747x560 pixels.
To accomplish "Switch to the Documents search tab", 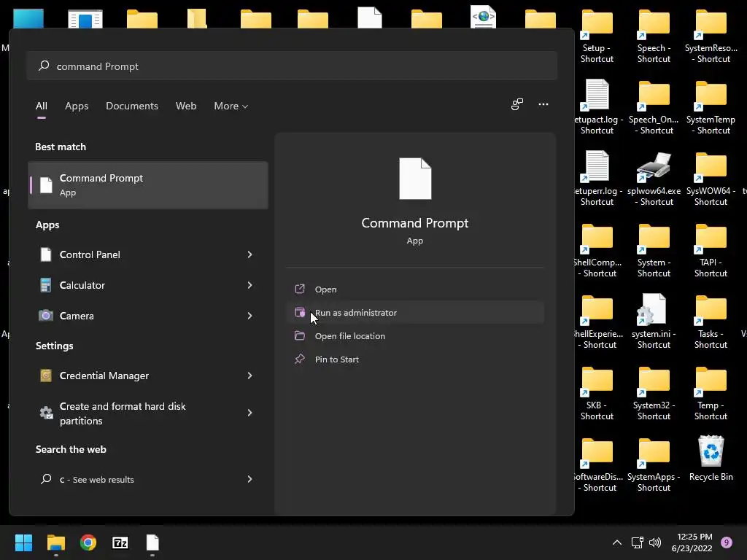I will tap(132, 106).
